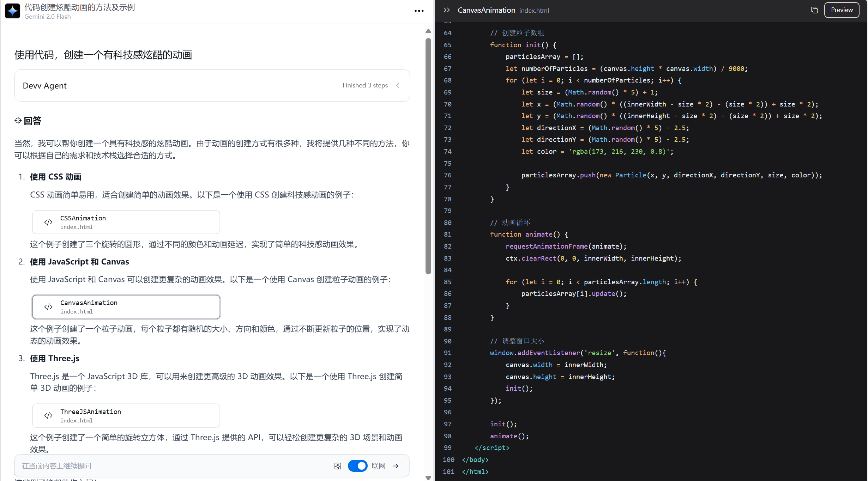Click 'canvas.height = innerHeight;' on line 93
This screenshot has width=868, height=481.
pyautogui.click(x=560, y=377)
